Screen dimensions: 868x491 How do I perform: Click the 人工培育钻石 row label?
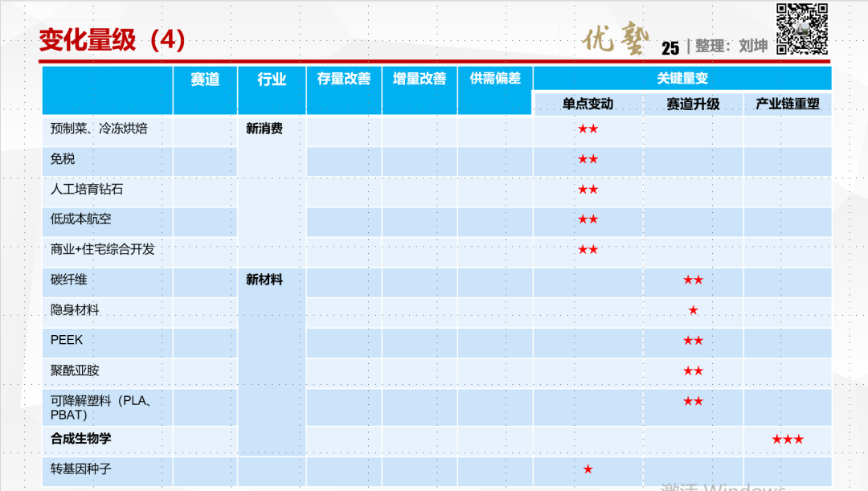pyautogui.click(x=87, y=190)
